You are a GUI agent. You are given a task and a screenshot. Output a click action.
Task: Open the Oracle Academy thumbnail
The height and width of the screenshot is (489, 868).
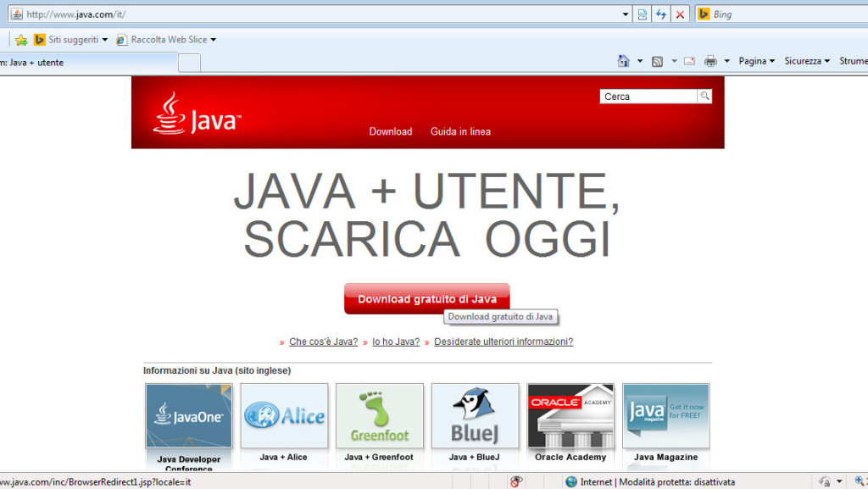570,416
